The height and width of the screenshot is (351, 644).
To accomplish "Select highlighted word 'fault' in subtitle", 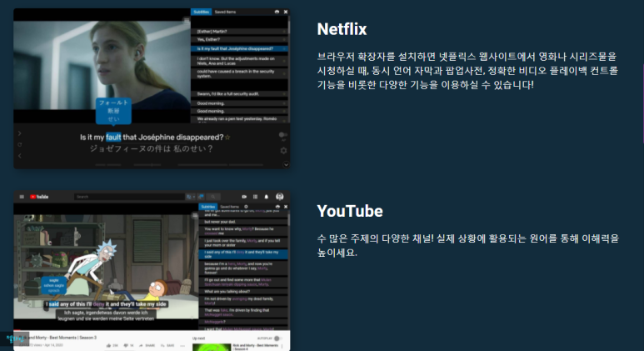I will [113, 138].
